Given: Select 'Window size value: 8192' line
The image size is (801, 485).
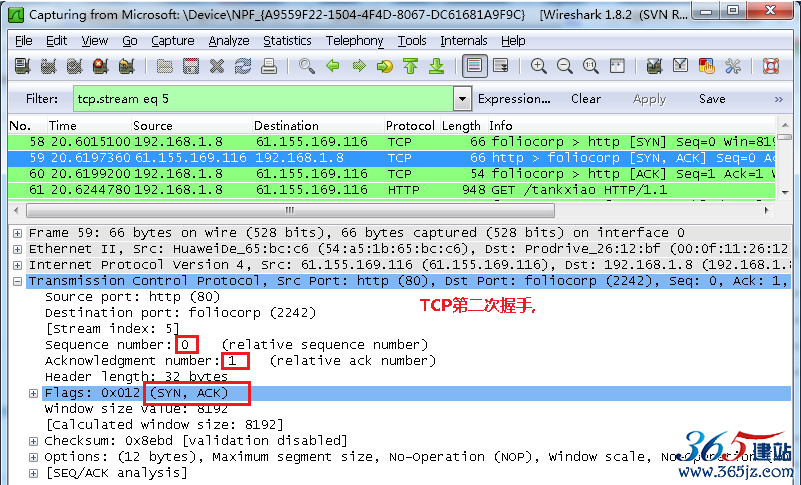Looking at the screenshot, I should [136, 409].
